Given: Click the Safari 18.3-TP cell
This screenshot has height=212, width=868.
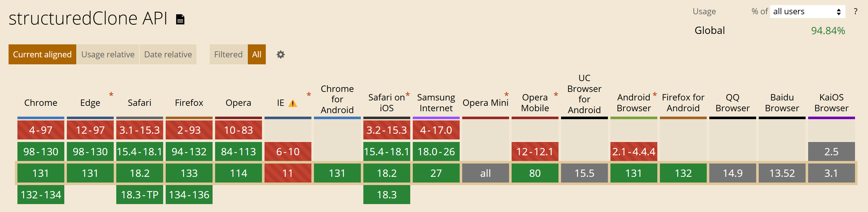Looking at the screenshot, I should pos(139,195).
